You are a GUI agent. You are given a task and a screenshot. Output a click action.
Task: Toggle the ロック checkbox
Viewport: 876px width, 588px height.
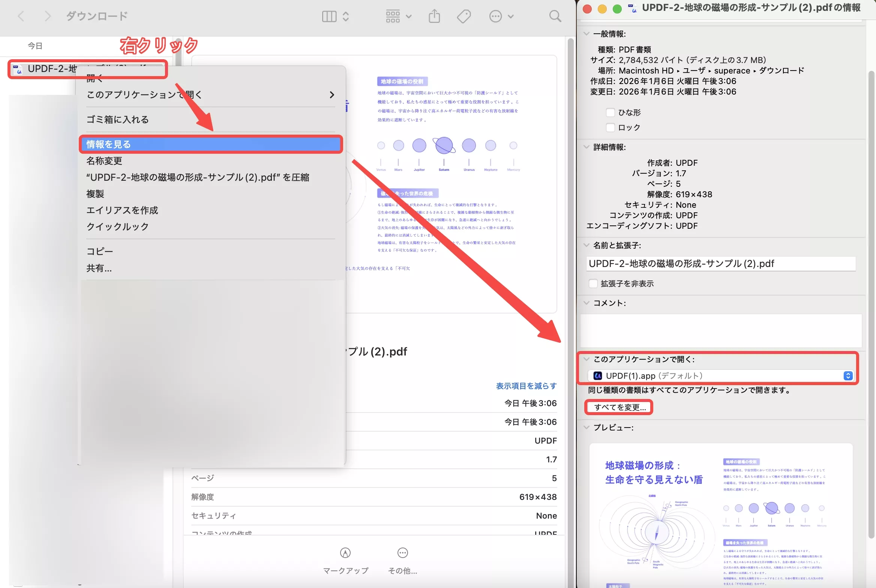[x=610, y=127]
